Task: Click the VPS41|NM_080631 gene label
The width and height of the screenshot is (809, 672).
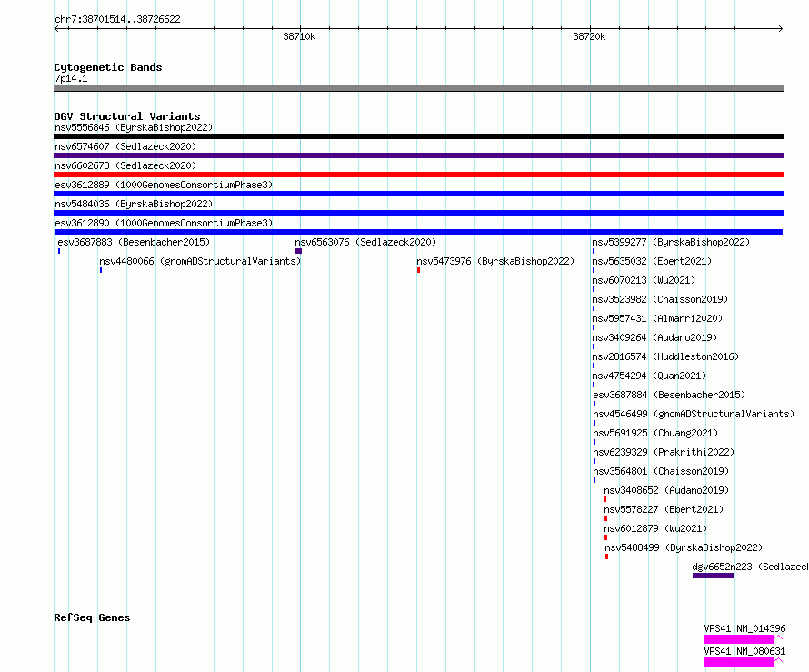Action: (x=744, y=651)
